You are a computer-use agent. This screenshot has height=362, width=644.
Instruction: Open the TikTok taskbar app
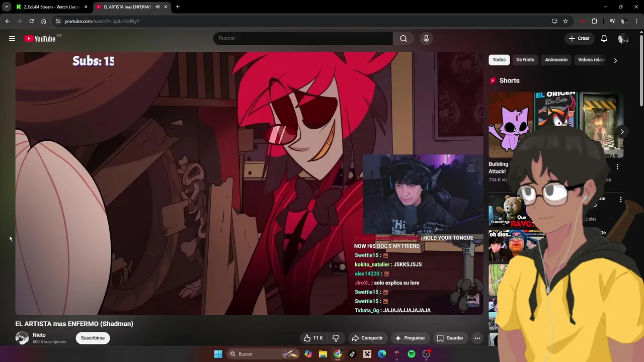pyautogui.click(x=352, y=354)
